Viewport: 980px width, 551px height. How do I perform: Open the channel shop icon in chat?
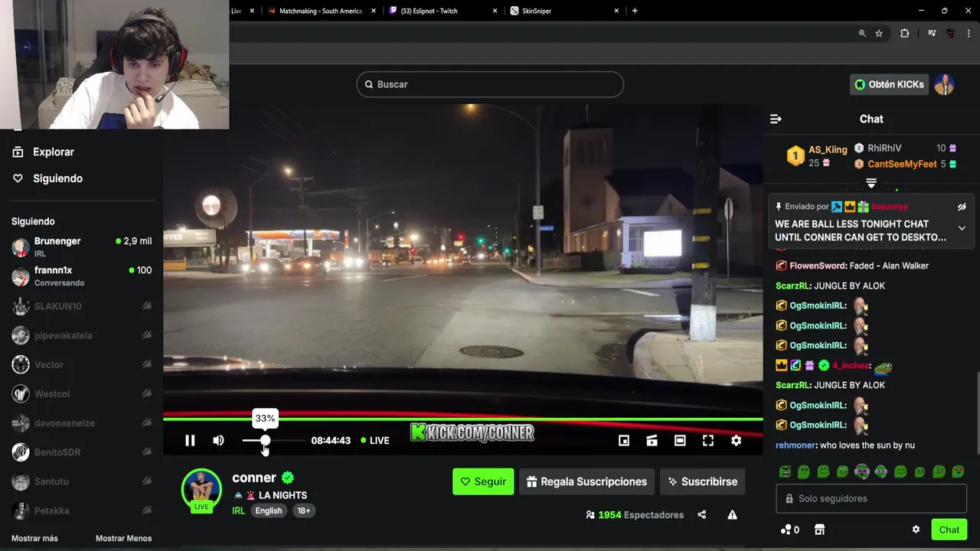819,530
